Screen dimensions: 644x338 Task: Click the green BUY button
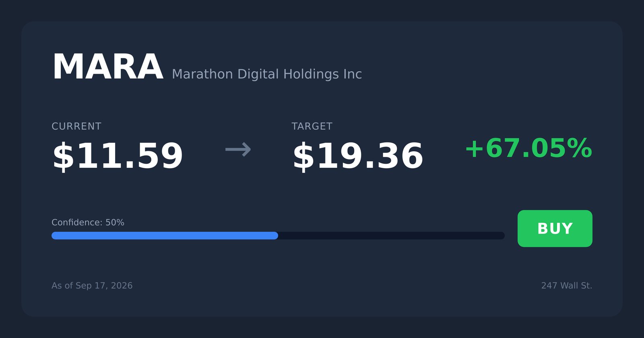point(555,229)
